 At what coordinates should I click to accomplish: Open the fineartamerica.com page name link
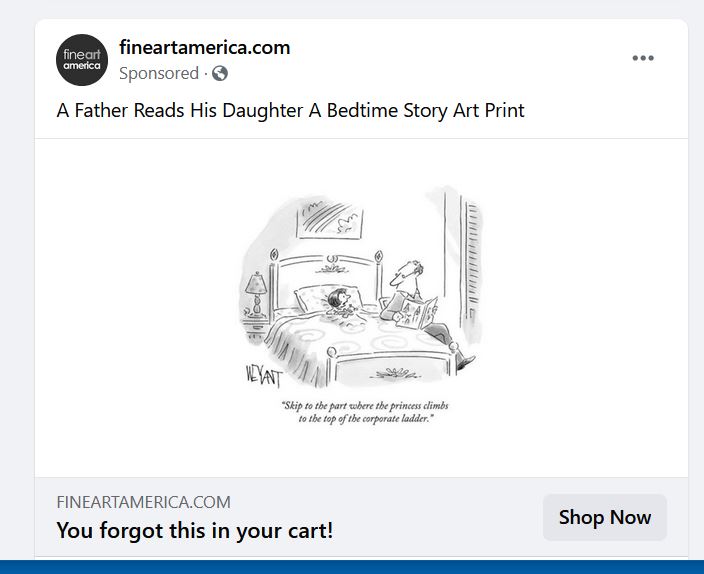click(x=204, y=47)
